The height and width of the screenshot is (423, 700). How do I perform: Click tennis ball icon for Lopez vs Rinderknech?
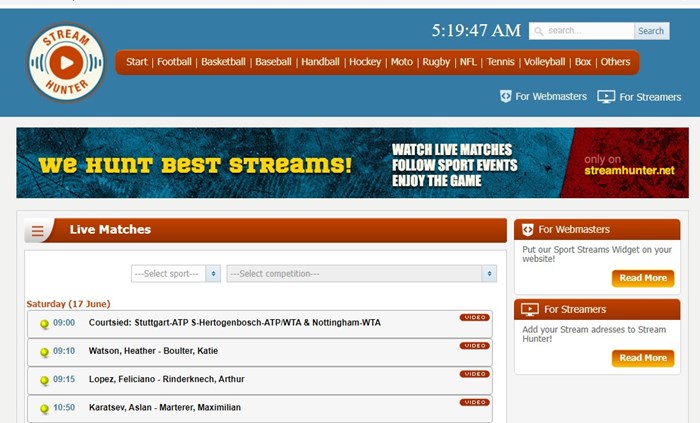click(x=44, y=381)
